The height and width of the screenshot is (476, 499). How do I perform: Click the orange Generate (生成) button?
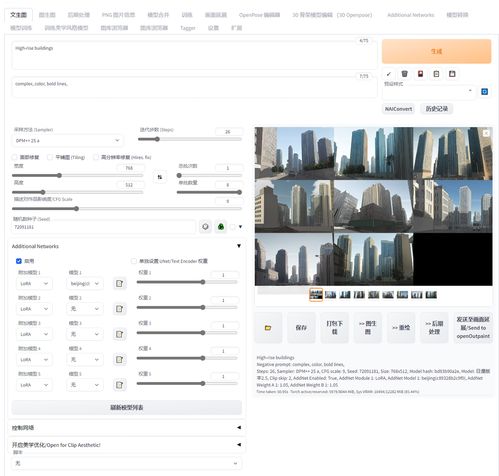tap(436, 51)
